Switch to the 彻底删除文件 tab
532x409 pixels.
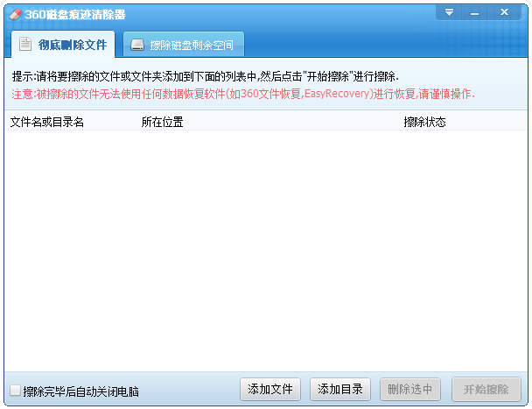[x=63, y=45]
